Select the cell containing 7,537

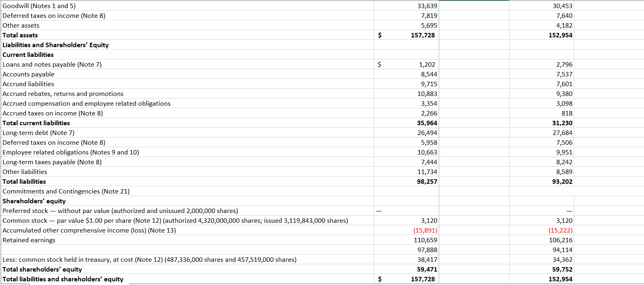coord(542,74)
